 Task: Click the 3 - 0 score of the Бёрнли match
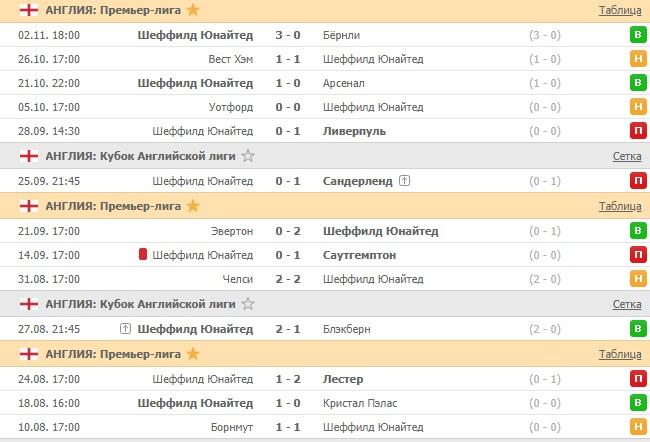[x=288, y=35]
